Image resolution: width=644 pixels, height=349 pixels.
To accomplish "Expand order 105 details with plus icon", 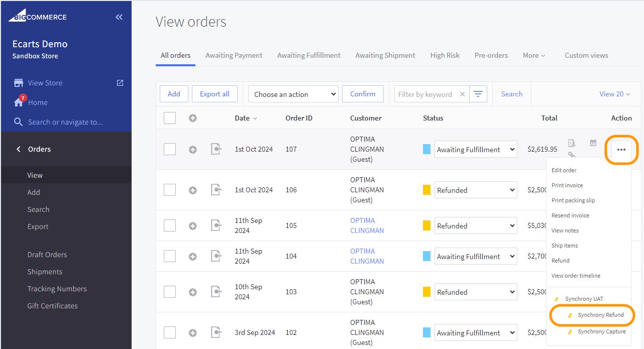I will tap(193, 226).
